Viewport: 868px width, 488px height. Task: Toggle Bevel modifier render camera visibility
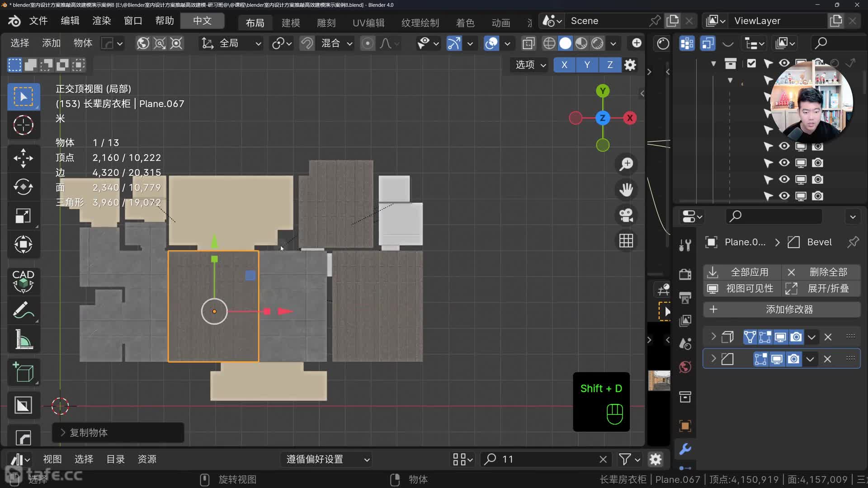tap(793, 359)
